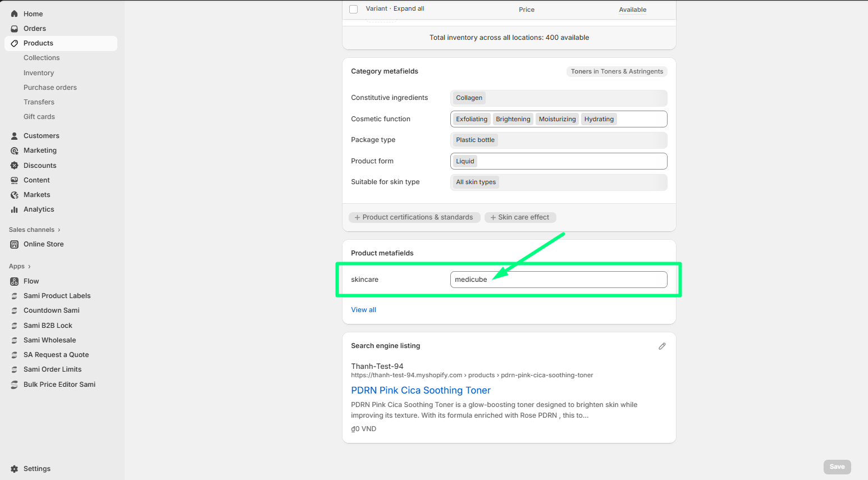This screenshot has height=480, width=868.
Task: Open Orders via its inbox icon
Action: click(15, 29)
